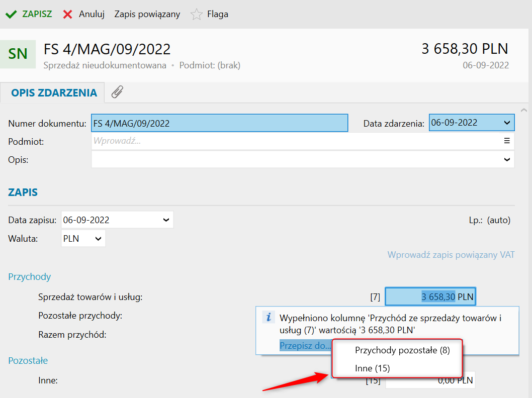Click the green ZAPISZ checkmark icon
Viewport: 532px width, 398px height.
(x=11, y=14)
